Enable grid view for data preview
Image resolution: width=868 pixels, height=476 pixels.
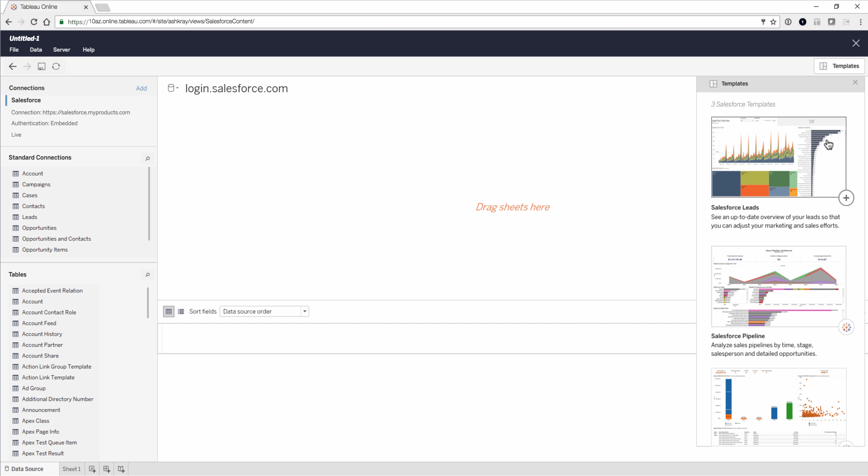pos(168,311)
